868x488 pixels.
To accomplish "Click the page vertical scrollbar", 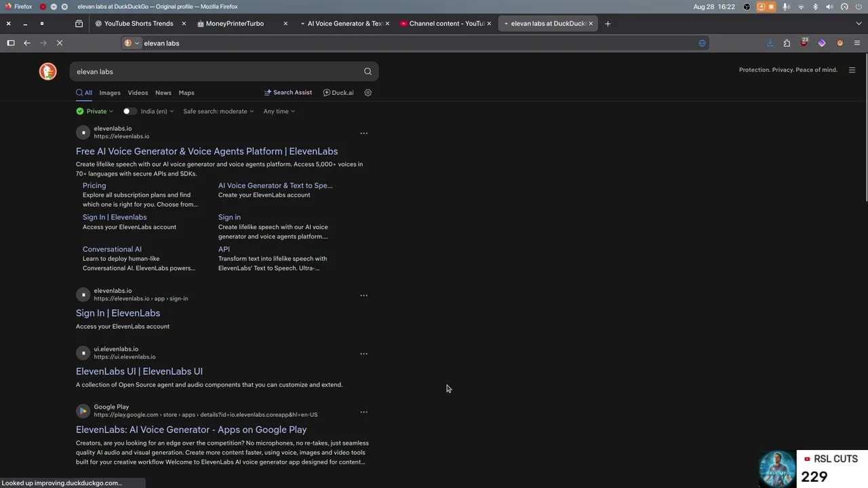I will coord(865,129).
